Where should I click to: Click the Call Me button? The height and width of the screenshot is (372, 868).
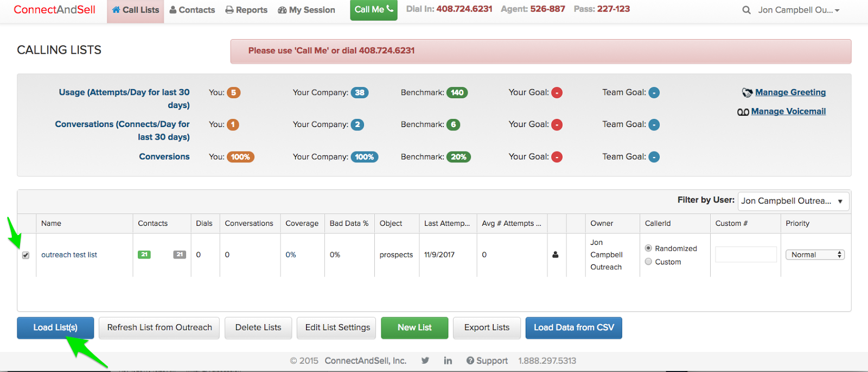374,9
